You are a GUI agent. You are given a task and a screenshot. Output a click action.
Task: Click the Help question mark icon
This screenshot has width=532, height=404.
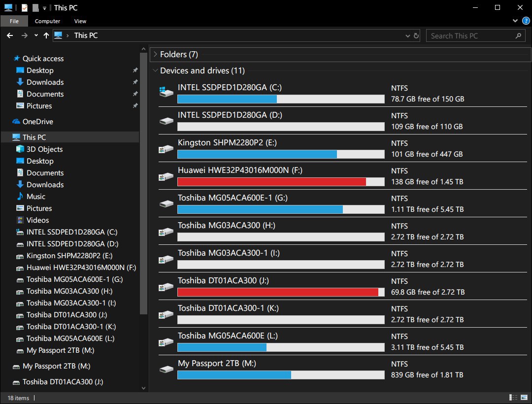[x=526, y=21]
